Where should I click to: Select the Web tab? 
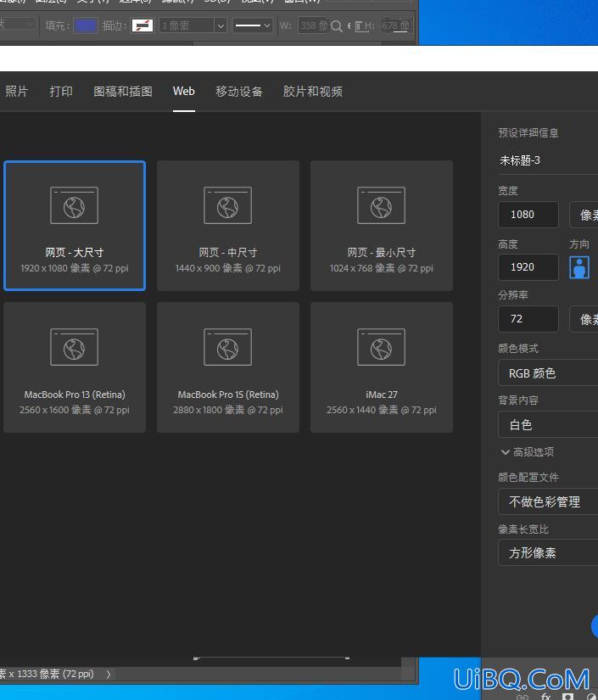click(184, 92)
